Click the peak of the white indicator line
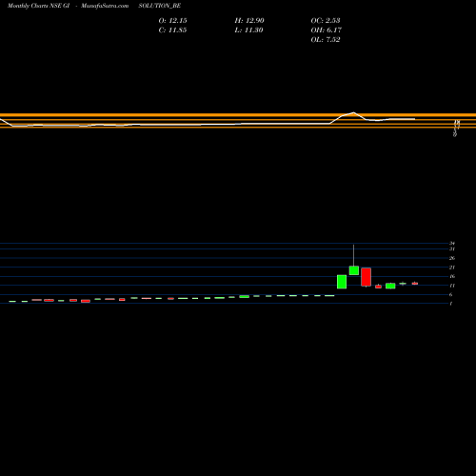 353,112
